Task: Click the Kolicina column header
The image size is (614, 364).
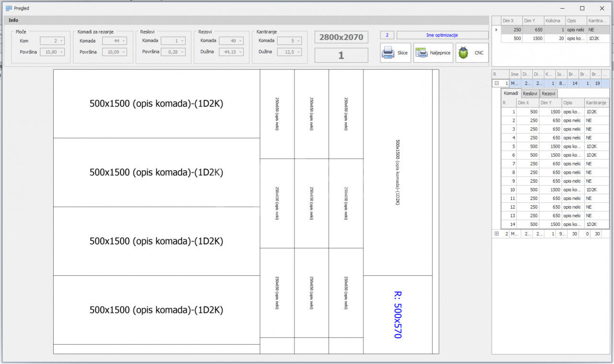Action: tap(554, 21)
